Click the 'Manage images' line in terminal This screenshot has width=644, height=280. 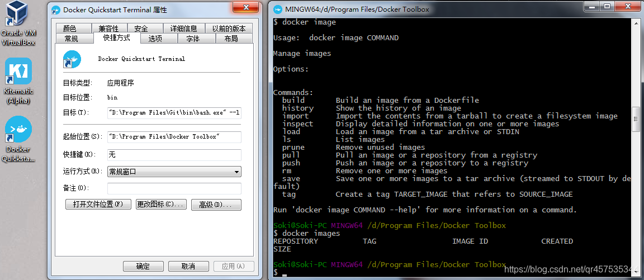[x=302, y=53]
